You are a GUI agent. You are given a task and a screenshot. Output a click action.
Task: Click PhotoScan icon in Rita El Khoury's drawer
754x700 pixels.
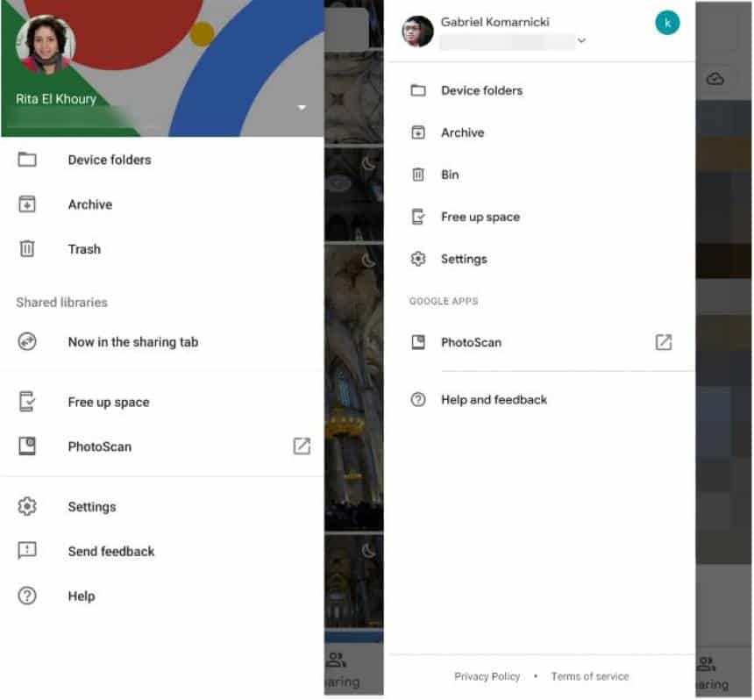tap(27, 446)
